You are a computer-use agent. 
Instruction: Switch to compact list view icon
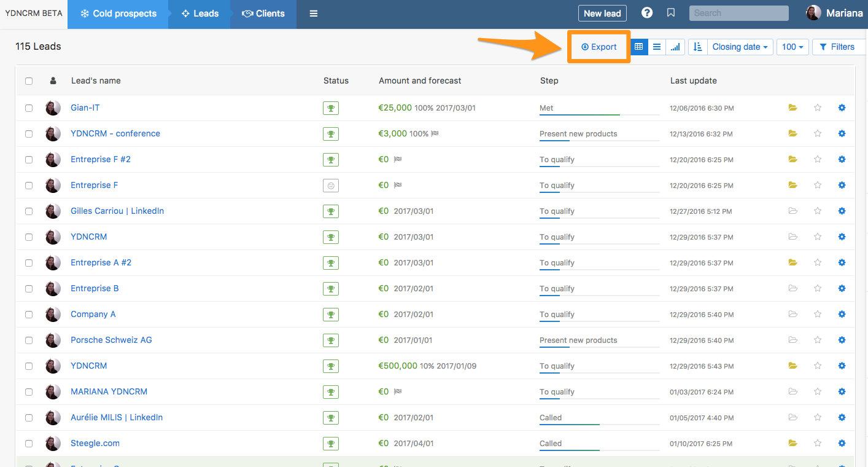[657, 47]
